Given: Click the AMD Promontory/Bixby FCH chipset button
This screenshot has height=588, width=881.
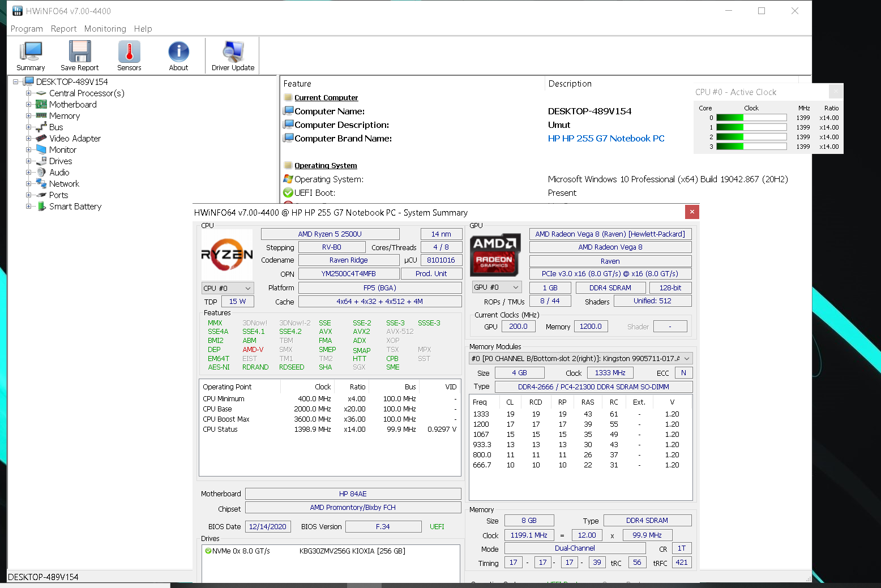Looking at the screenshot, I should tap(353, 508).
